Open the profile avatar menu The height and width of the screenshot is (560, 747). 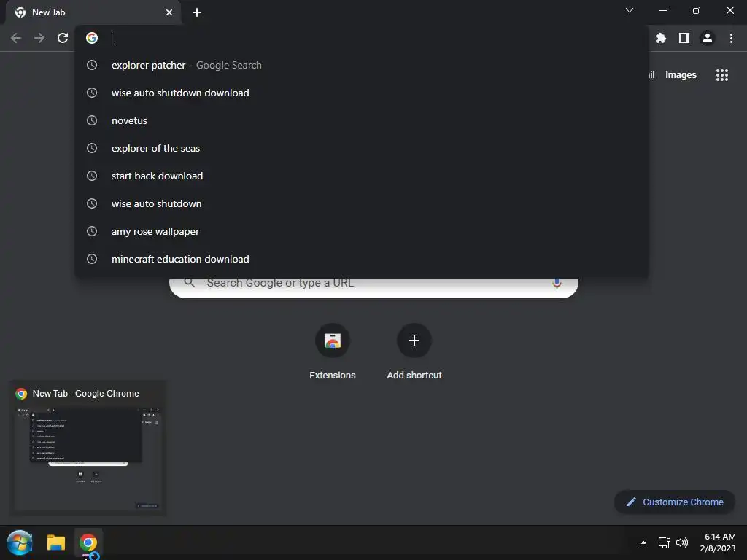point(708,38)
